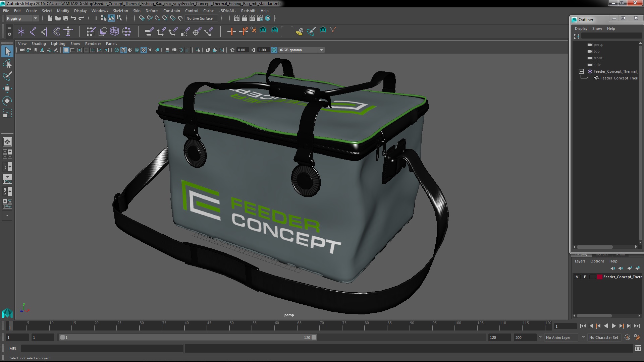Click the Create Joints shelf icon
Screen dimensions: 644x362
click(33, 32)
